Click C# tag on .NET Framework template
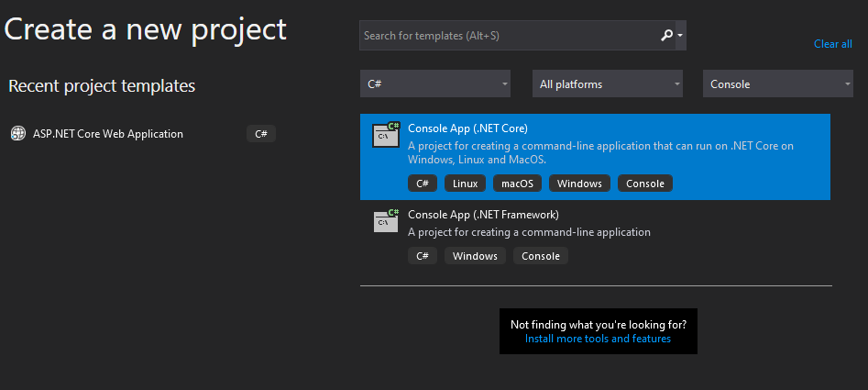Screen dimensions: 868x390 pyautogui.click(x=423, y=256)
